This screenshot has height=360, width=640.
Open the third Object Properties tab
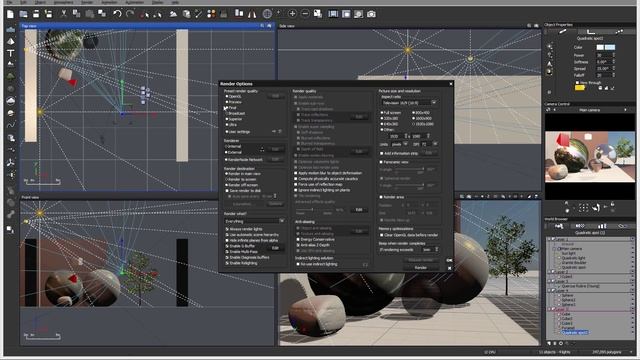tap(619, 31)
